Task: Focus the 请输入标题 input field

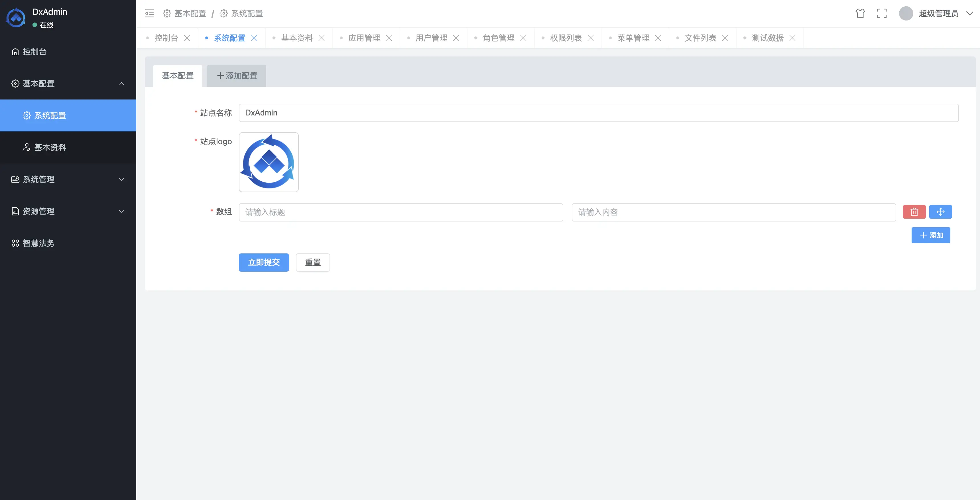Action: point(400,212)
